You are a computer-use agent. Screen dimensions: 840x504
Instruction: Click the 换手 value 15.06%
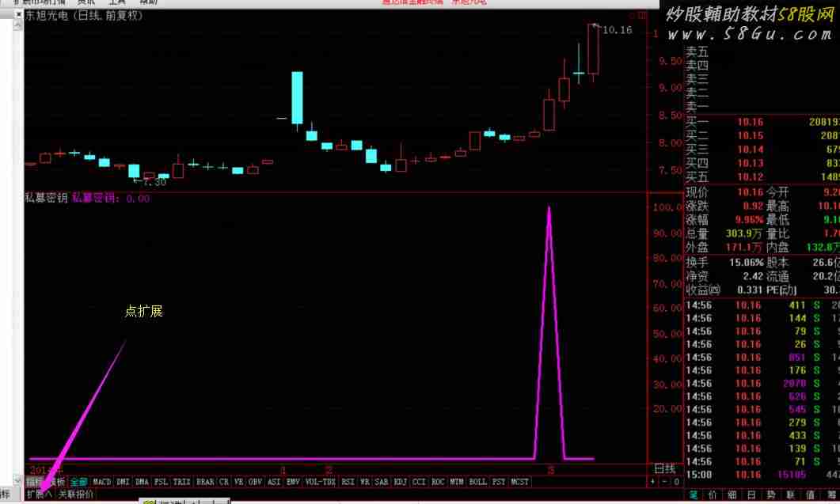coord(747,263)
